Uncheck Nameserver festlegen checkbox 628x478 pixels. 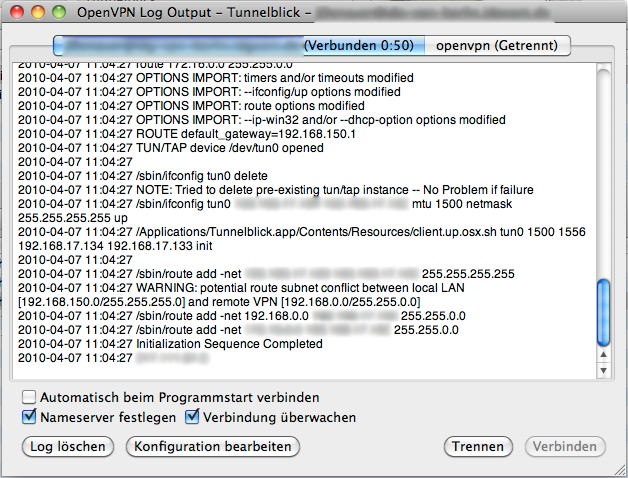tap(29, 417)
